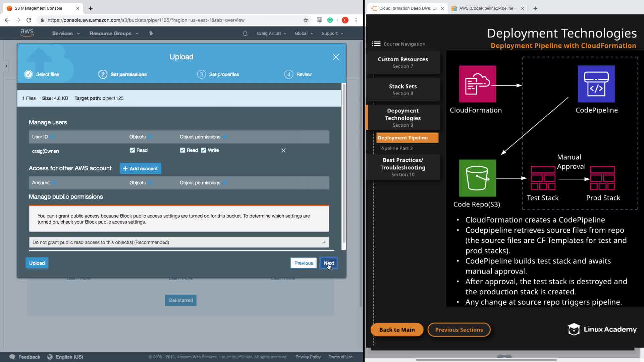Uncheck the Objects Read checkbox
The image size is (644, 362).
pos(132,150)
